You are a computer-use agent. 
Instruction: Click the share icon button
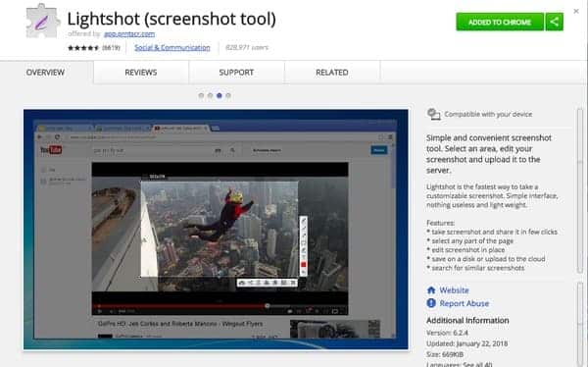coord(555,22)
